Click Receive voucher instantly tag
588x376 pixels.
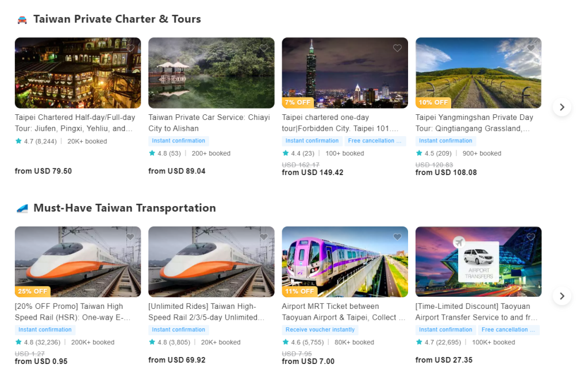tap(320, 330)
